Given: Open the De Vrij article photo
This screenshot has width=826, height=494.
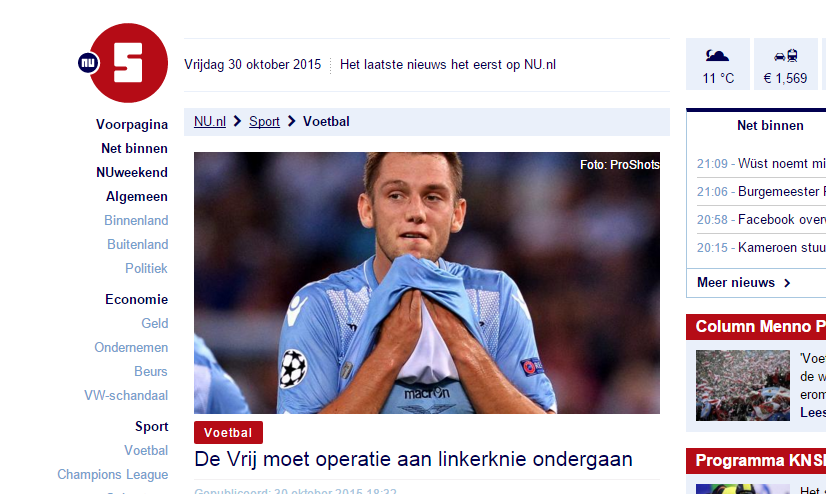Looking at the screenshot, I should [427, 283].
